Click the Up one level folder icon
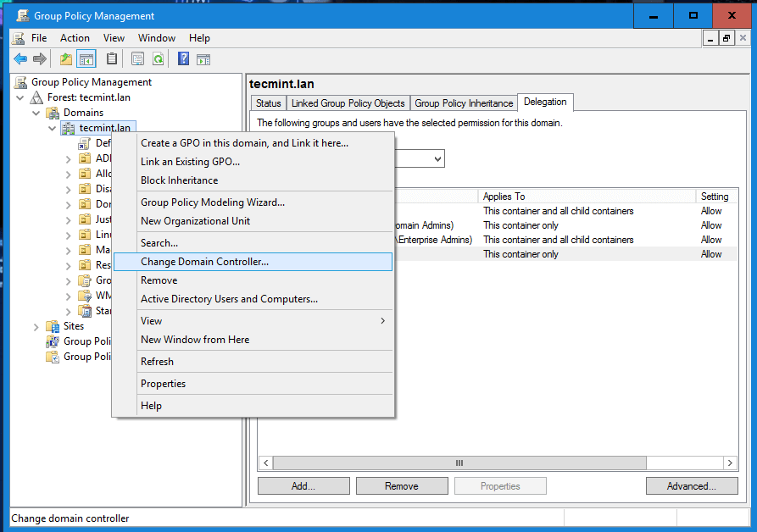 tap(65, 58)
